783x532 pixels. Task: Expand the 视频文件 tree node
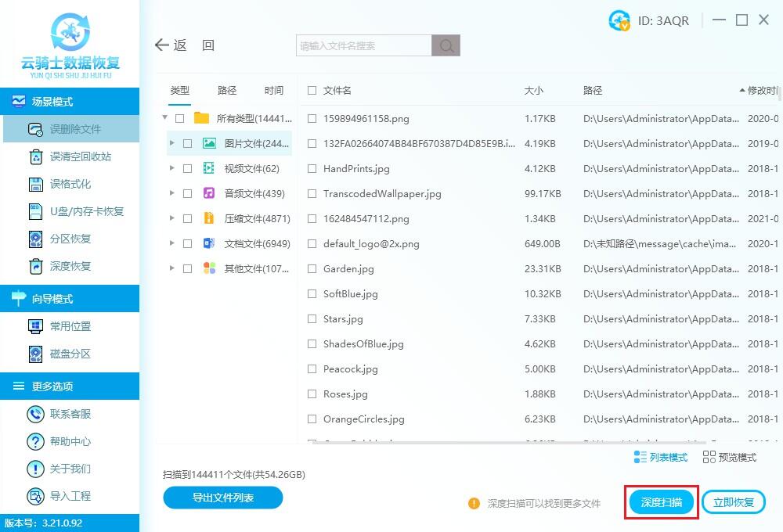[x=171, y=168]
